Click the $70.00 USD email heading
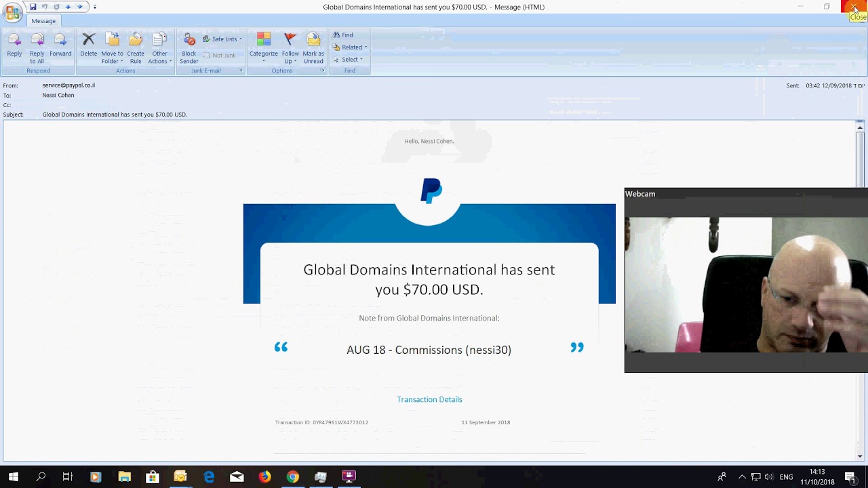Viewport: 868px width, 488px height. [429, 279]
